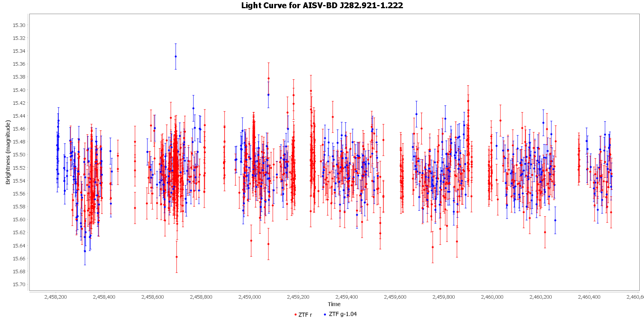The width and height of the screenshot is (644, 319).
Task: Click the x-axis tick label 2,459,000
Action: [x=250, y=297]
